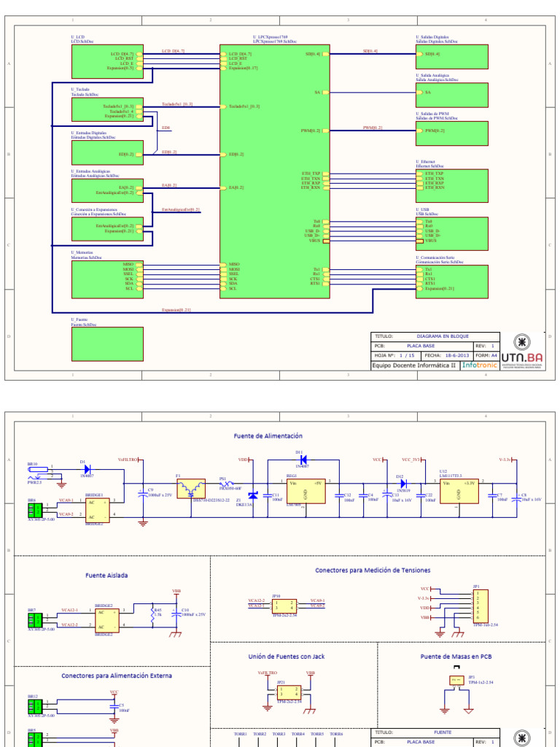Click the PWM[0..2] bus net label

(373, 128)
